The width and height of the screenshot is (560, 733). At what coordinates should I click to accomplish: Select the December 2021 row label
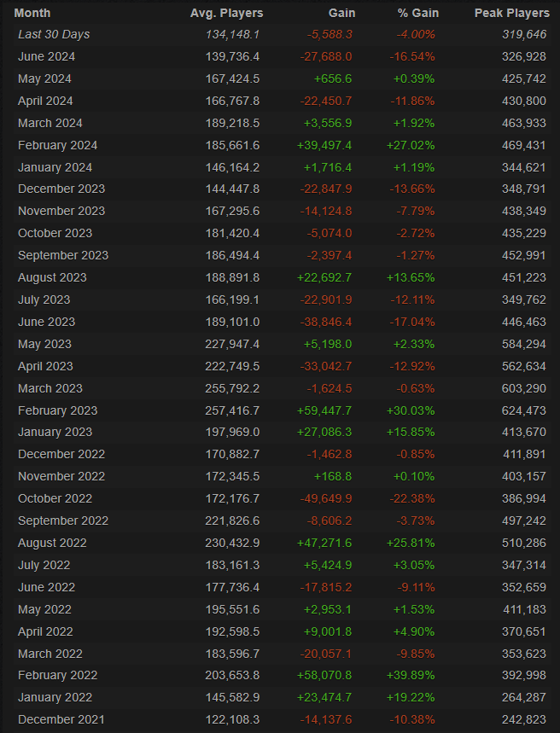61,720
